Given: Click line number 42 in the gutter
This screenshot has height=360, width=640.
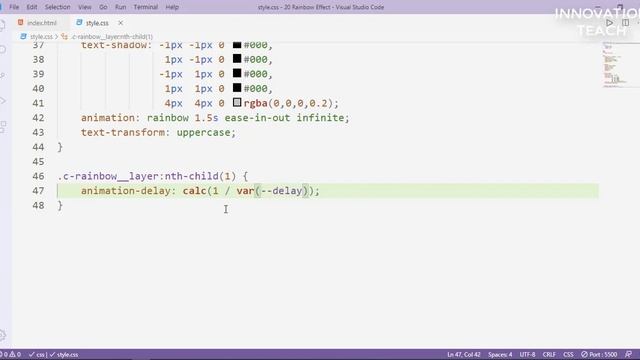Looking at the screenshot, I should click(38, 118).
